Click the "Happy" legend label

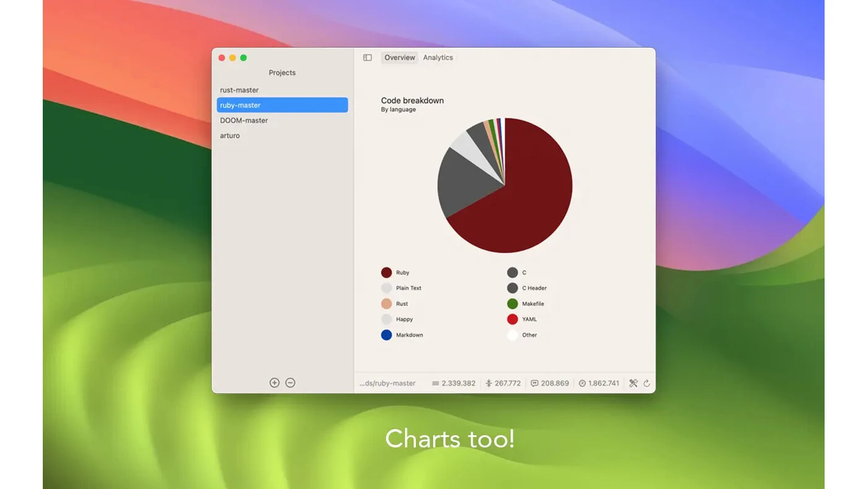pos(404,320)
